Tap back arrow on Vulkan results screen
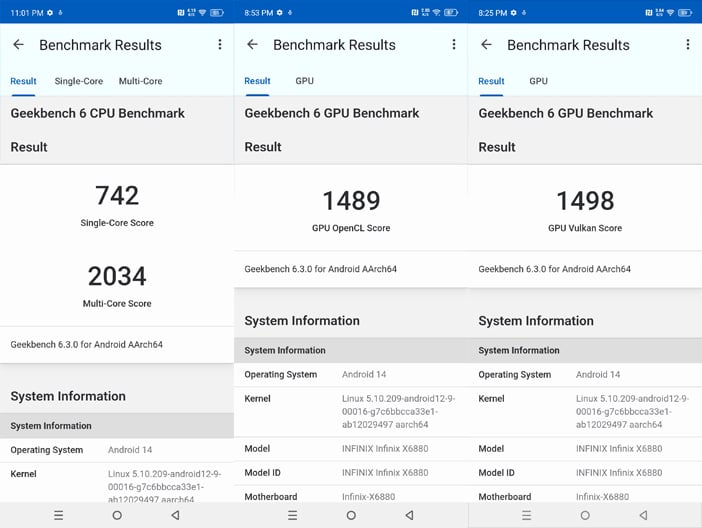This screenshot has height=528, width=702. (x=486, y=45)
